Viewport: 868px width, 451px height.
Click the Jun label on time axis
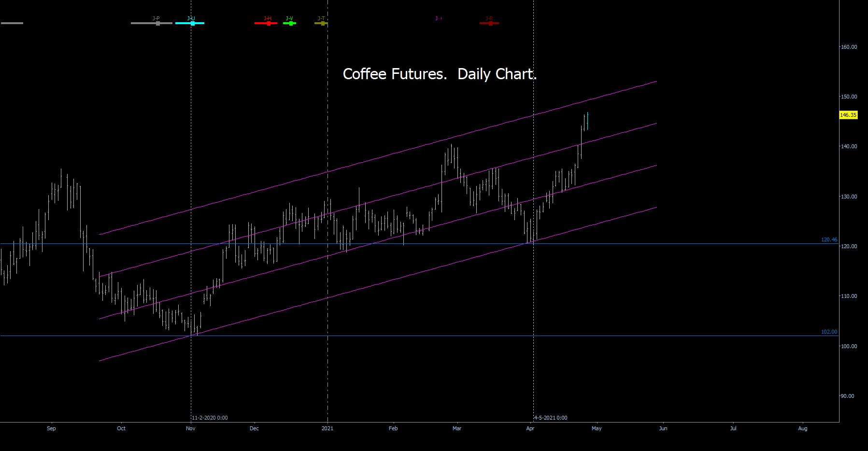point(663,428)
